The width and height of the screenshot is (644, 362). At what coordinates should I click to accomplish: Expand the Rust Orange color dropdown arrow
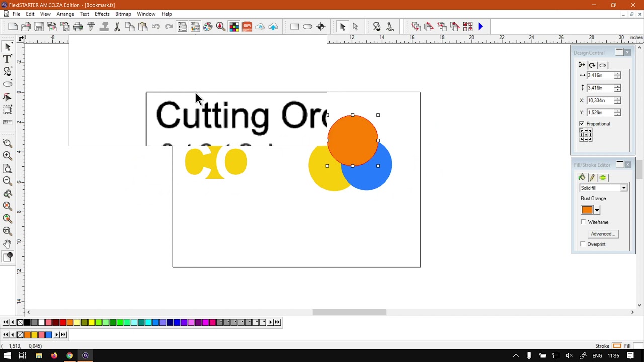pyautogui.click(x=597, y=210)
